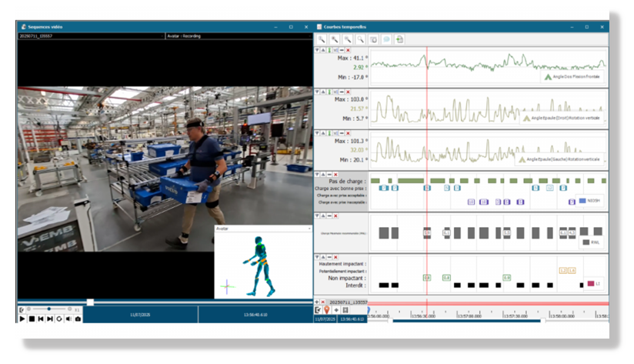Click the export curves icon in toolbar
The height and width of the screenshot is (364, 634).
(400, 39)
